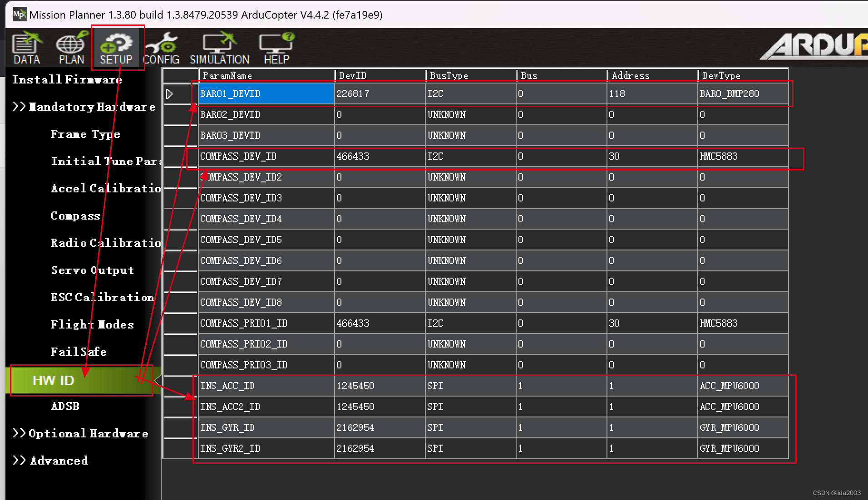Click the row header for INS_GYR2_ID
The height and width of the screenshot is (500, 868).
coord(181,449)
